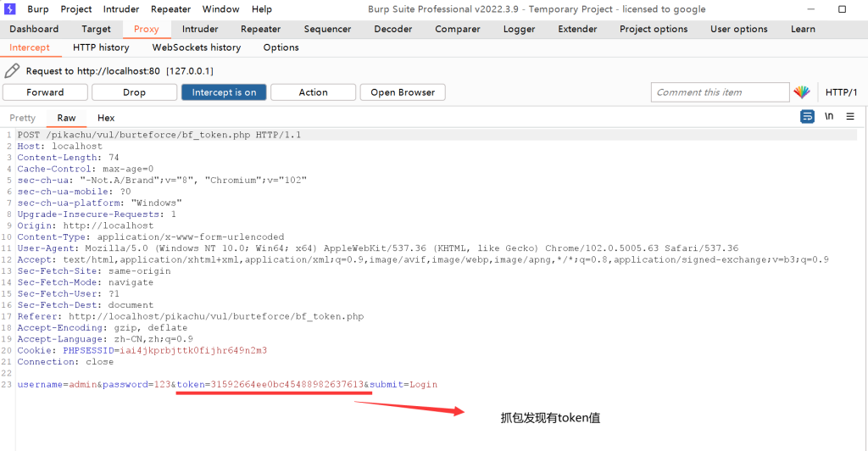Click the Connection: close header
This screenshot has width=868, height=451.
coord(65,362)
